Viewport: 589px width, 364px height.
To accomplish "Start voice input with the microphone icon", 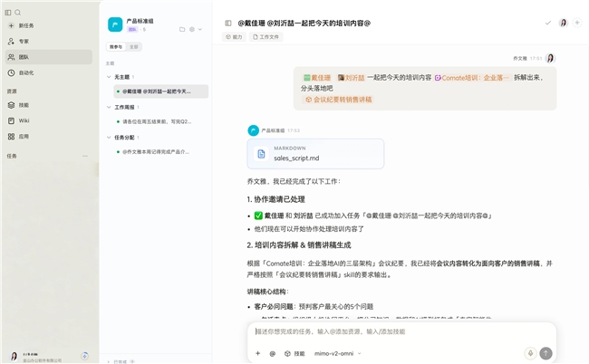I will pyautogui.click(x=530, y=353).
